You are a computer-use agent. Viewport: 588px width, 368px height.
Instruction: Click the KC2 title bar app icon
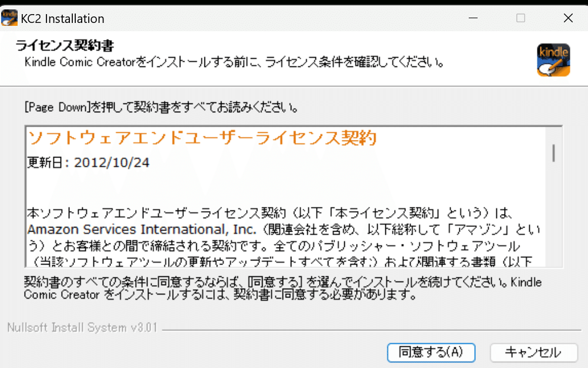click(9, 18)
